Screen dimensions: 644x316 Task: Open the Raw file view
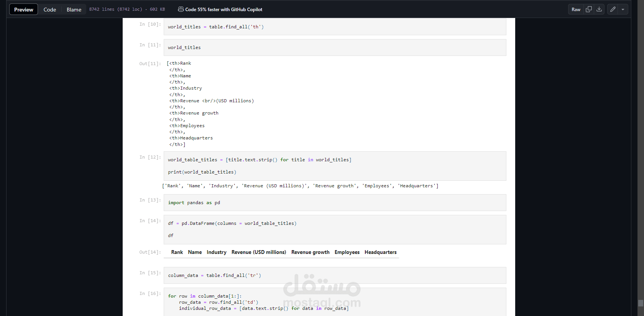click(576, 9)
